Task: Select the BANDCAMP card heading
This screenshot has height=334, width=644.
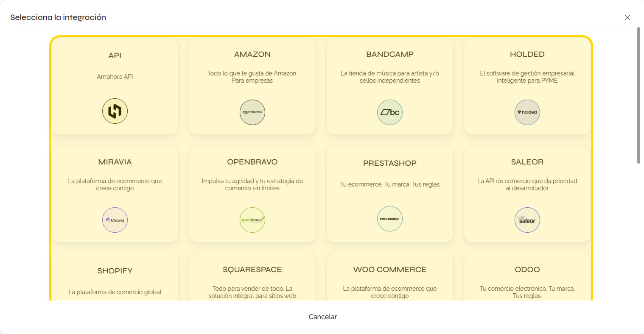Action: click(x=390, y=54)
